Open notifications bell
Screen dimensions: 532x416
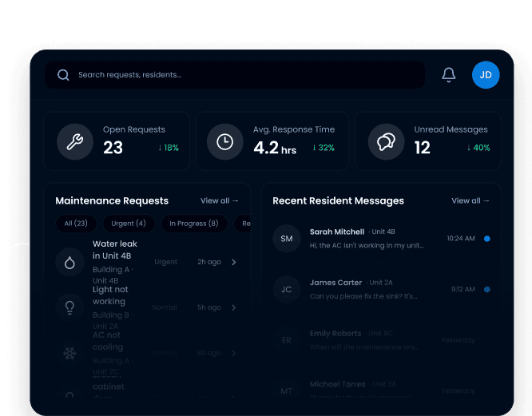pyautogui.click(x=449, y=75)
